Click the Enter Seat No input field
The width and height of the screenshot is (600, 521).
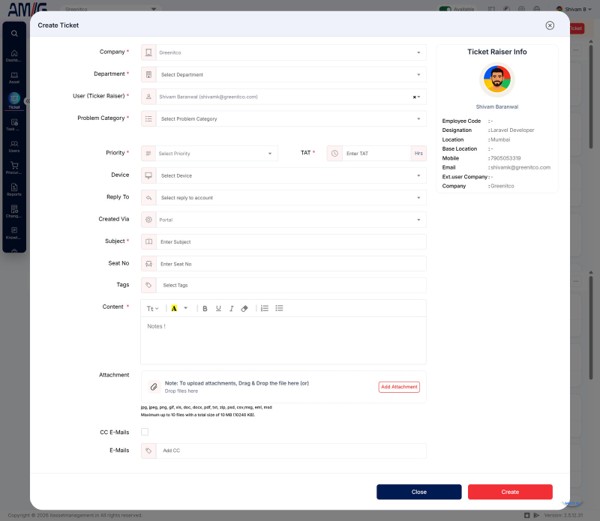(x=291, y=264)
